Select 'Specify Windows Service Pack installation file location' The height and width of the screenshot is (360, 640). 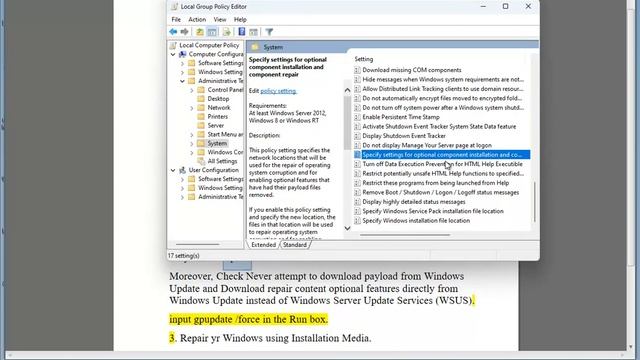click(433, 211)
